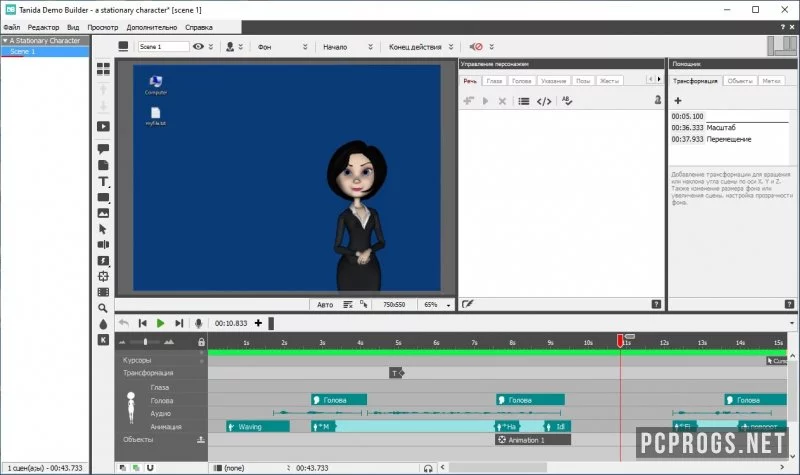This screenshot has width=800, height=475.
Task: Toggle the gray layers icon at bottom
Action: [x=122, y=467]
